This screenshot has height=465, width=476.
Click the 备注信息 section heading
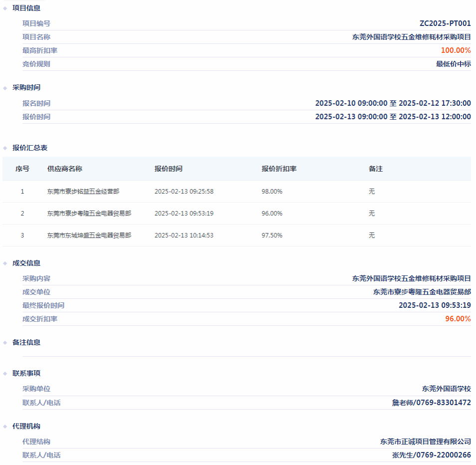(26, 342)
